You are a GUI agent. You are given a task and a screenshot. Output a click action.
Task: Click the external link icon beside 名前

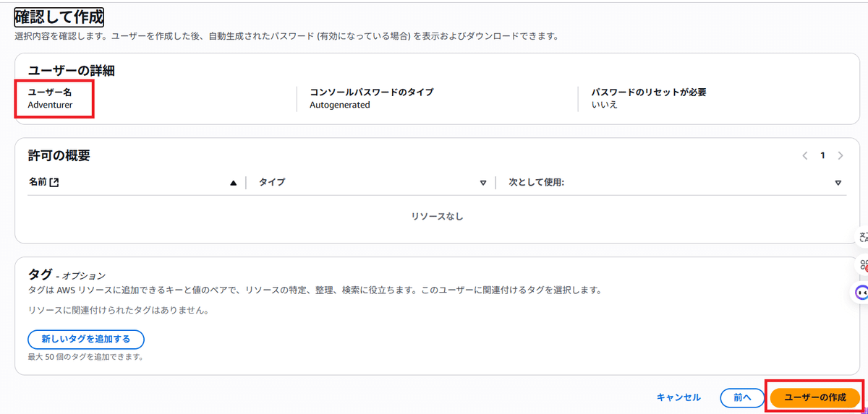coord(54,183)
